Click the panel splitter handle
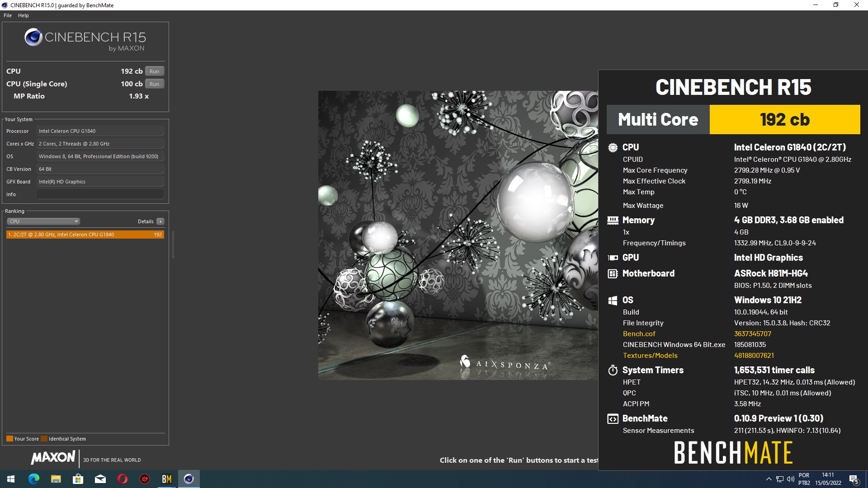Image resolution: width=868 pixels, height=488 pixels. click(x=173, y=244)
